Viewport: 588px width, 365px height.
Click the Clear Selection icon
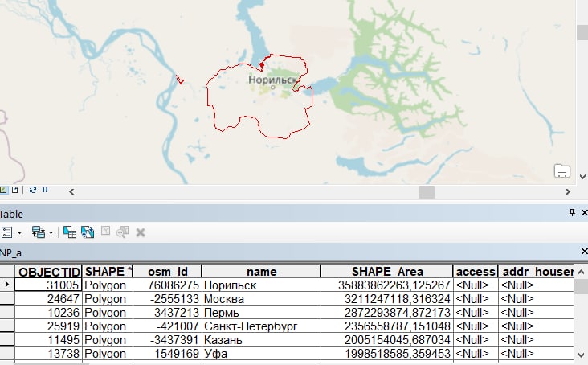(x=106, y=231)
